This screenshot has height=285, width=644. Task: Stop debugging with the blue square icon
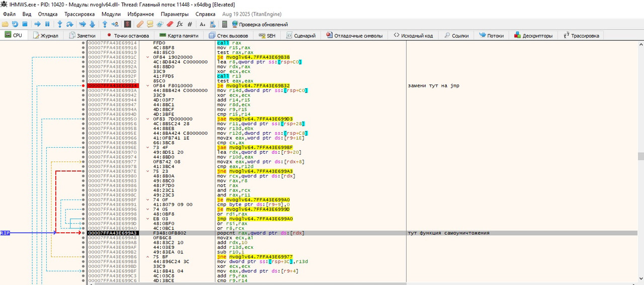pos(25,24)
